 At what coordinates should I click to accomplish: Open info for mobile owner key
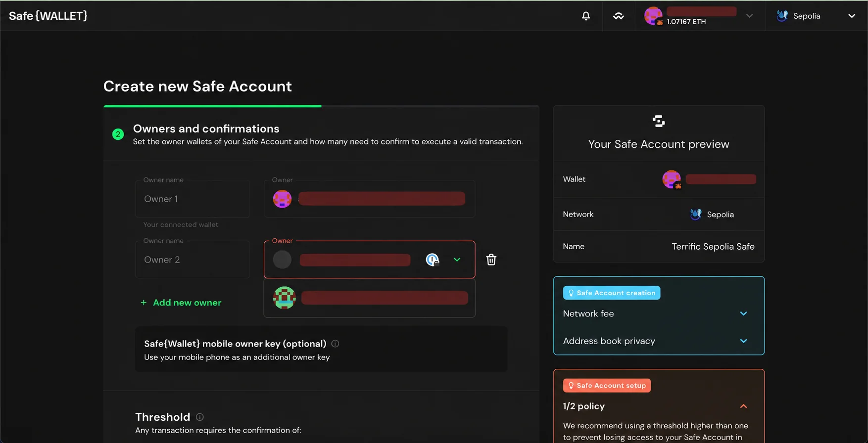(335, 344)
